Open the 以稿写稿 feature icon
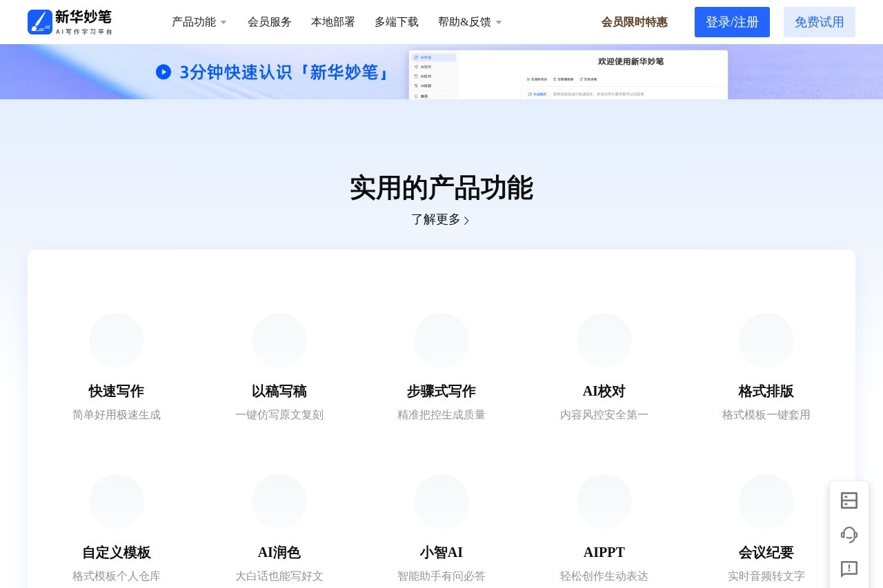883x588 pixels. (x=279, y=340)
